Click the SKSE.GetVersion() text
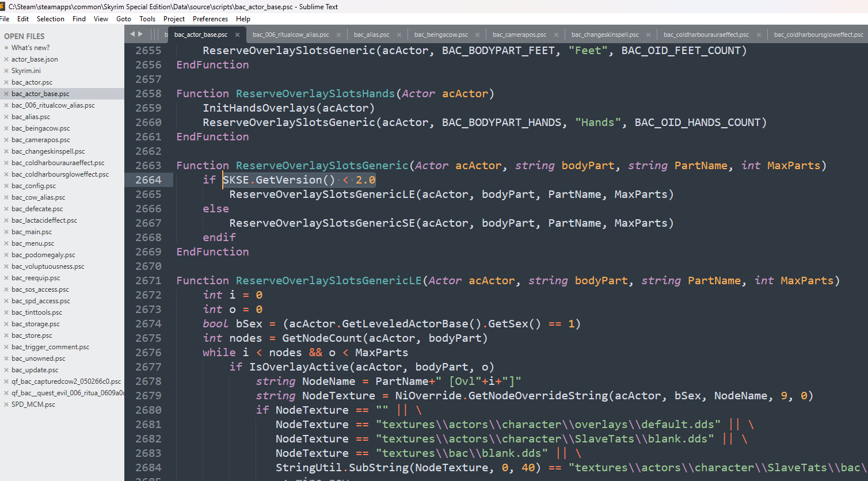868x481 pixels. [x=279, y=180]
